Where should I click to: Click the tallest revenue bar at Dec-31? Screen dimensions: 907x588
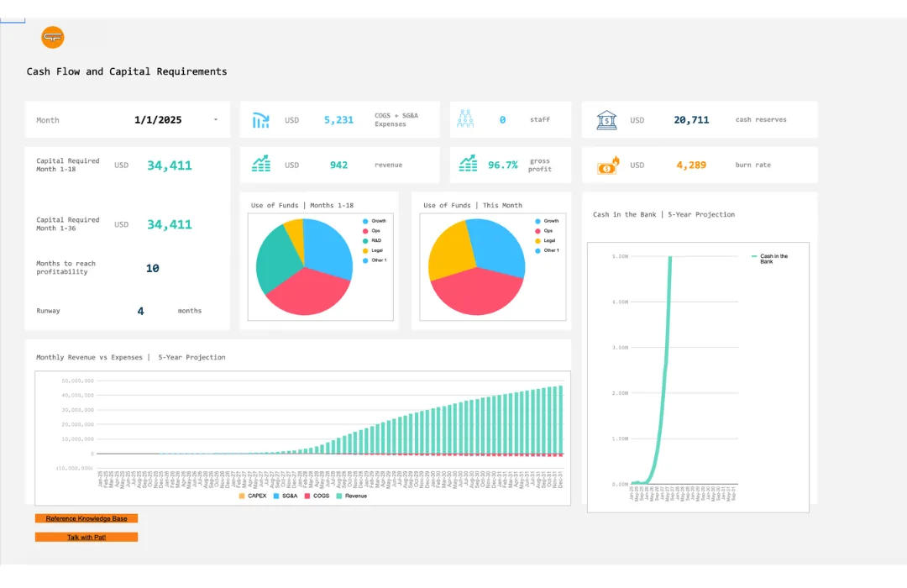560,420
